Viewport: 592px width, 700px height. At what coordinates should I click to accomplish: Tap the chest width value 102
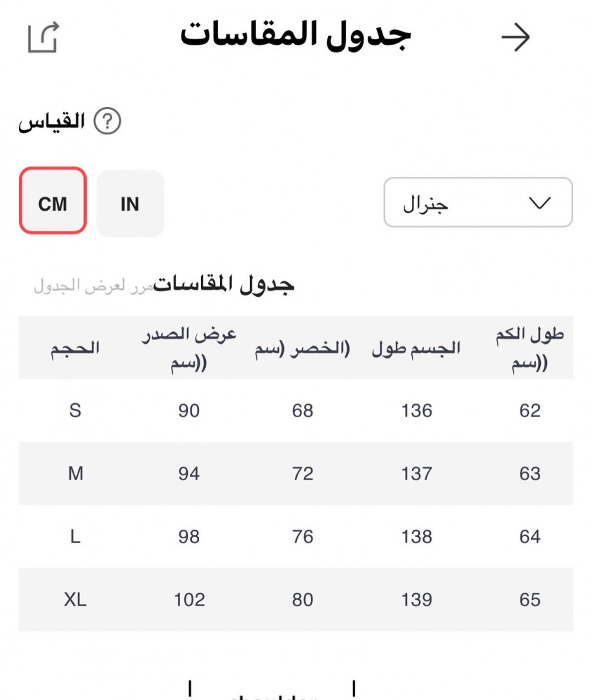tap(189, 600)
